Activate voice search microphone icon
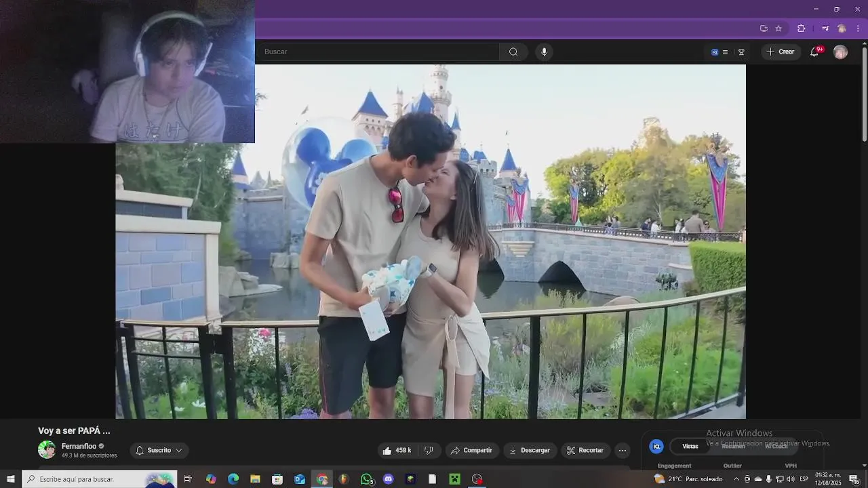 pos(544,52)
